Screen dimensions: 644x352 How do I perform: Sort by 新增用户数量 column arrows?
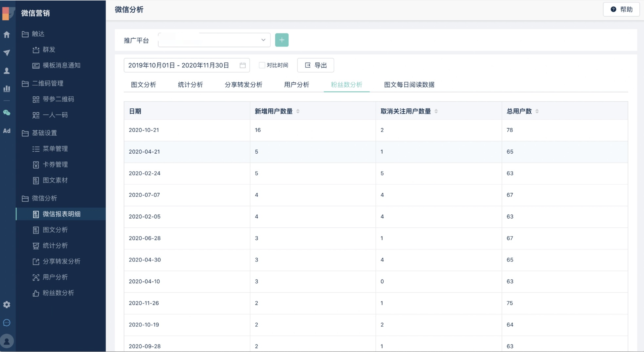click(x=298, y=111)
